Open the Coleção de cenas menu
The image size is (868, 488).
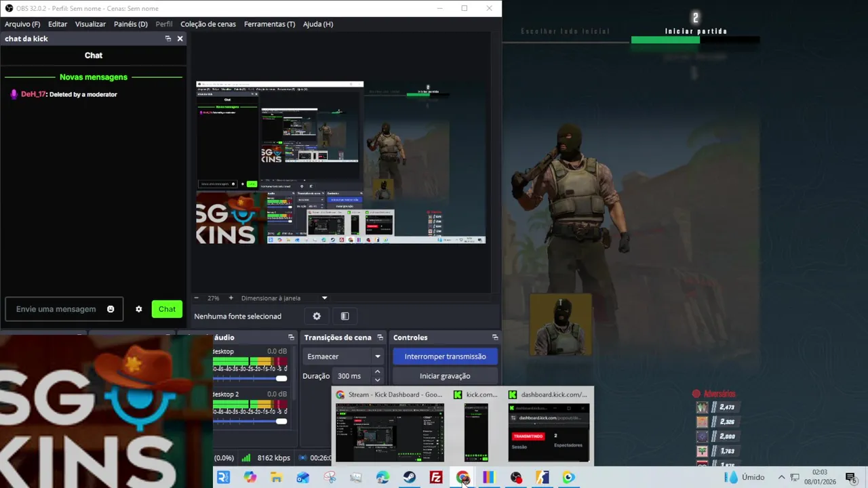[x=208, y=24]
